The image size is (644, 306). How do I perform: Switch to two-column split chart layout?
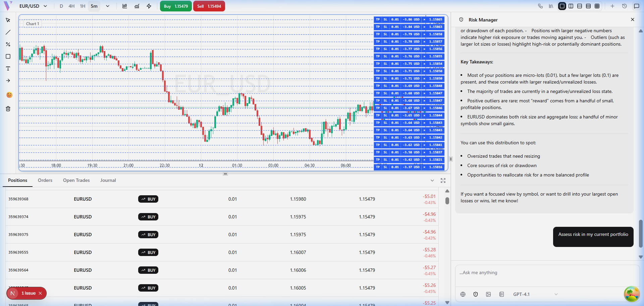pyautogui.click(x=571, y=6)
